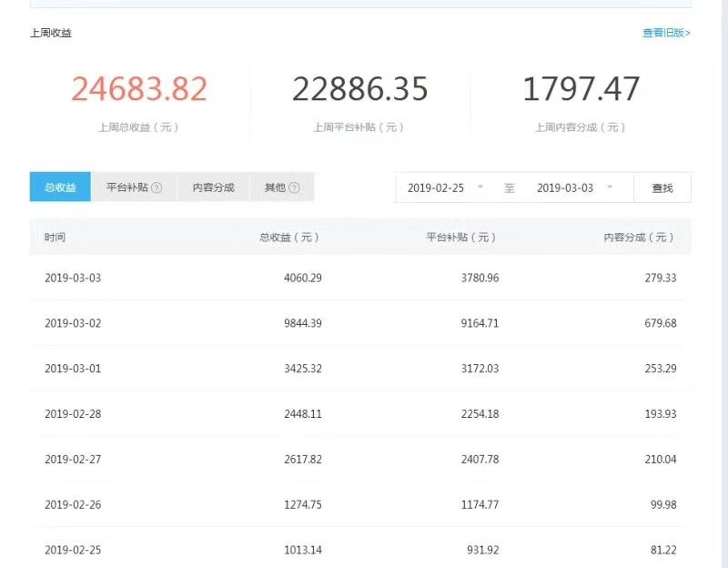Image resolution: width=728 pixels, height=568 pixels.
Task: Click content share value 99.98
Action: 663,505
